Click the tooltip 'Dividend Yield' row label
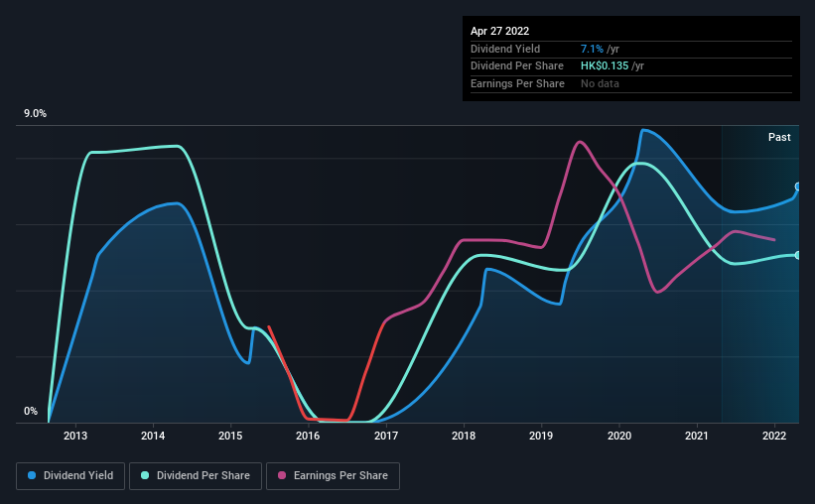This screenshot has width=815, height=504. coord(505,49)
